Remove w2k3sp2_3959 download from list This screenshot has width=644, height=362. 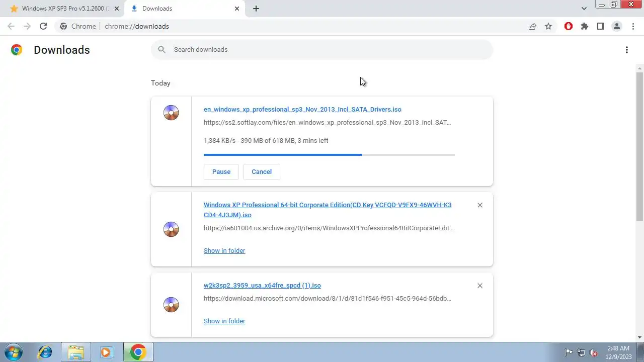tap(480, 286)
